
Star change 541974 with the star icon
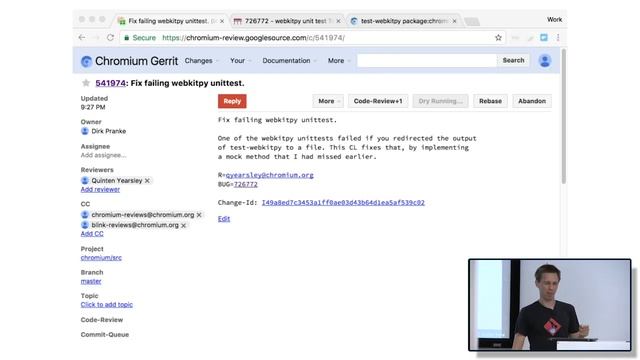86,83
